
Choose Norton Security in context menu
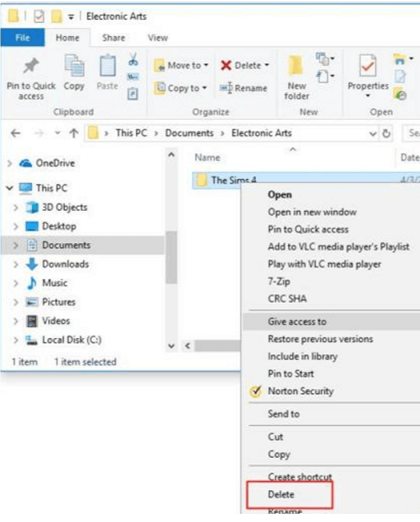300,391
